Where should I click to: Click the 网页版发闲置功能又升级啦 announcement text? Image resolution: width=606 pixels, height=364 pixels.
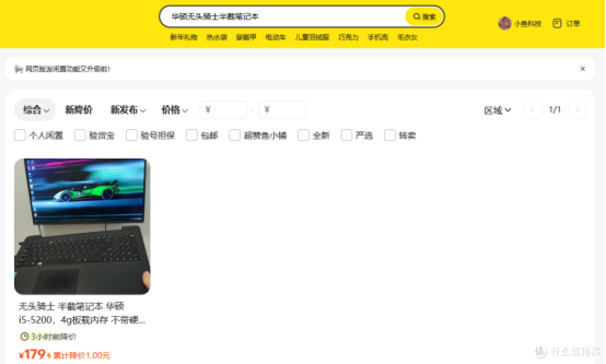[x=68, y=69]
